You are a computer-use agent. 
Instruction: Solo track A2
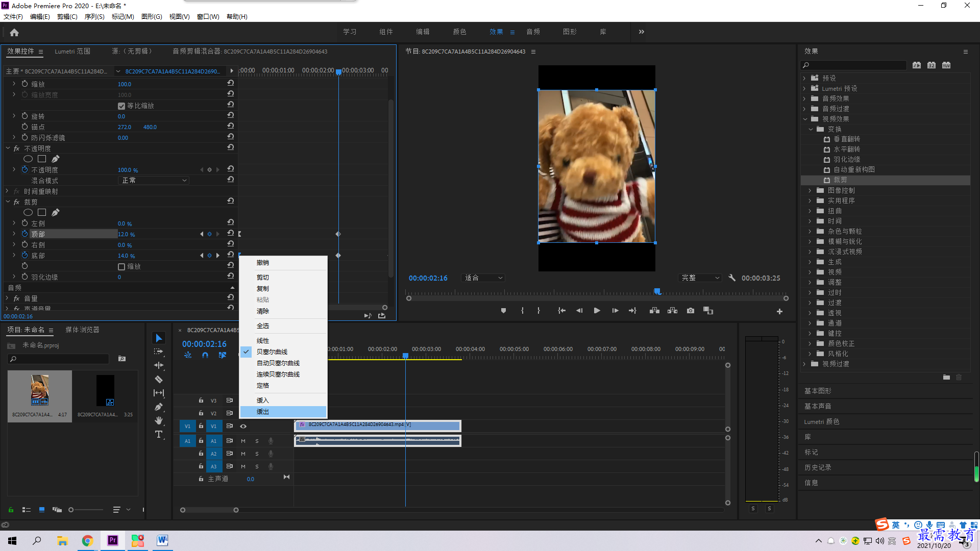257,454
